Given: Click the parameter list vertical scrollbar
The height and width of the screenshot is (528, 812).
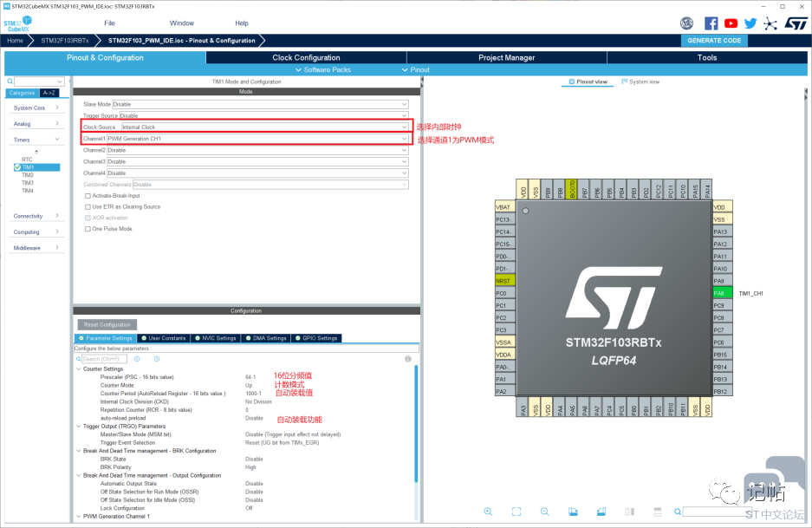Looking at the screenshot, I should point(415,424).
